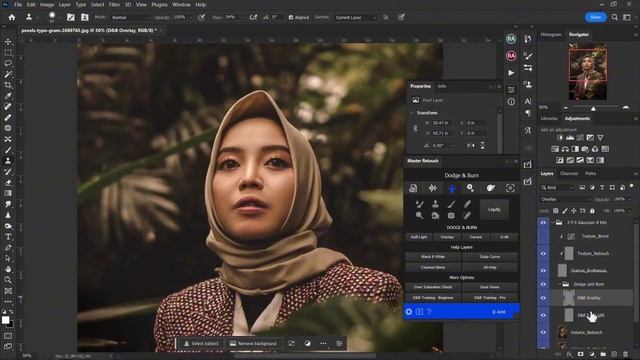The width and height of the screenshot is (640, 360).
Task: Open the info panel icon
Action: (x=511, y=102)
